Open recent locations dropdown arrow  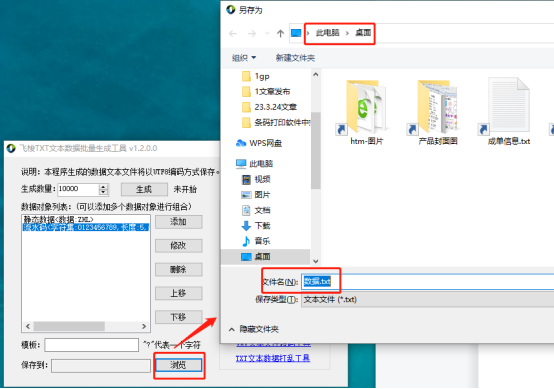click(x=267, y=34)
